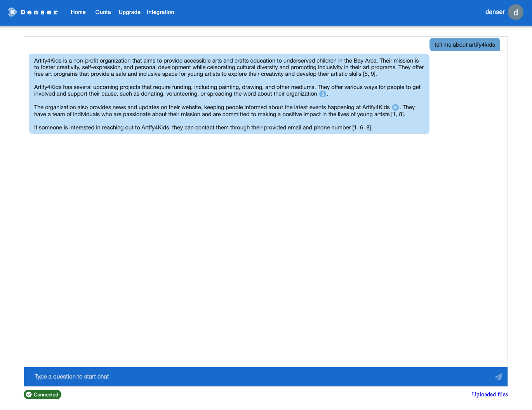
Task: Open the Home menu item
Action: pos(78,12)
